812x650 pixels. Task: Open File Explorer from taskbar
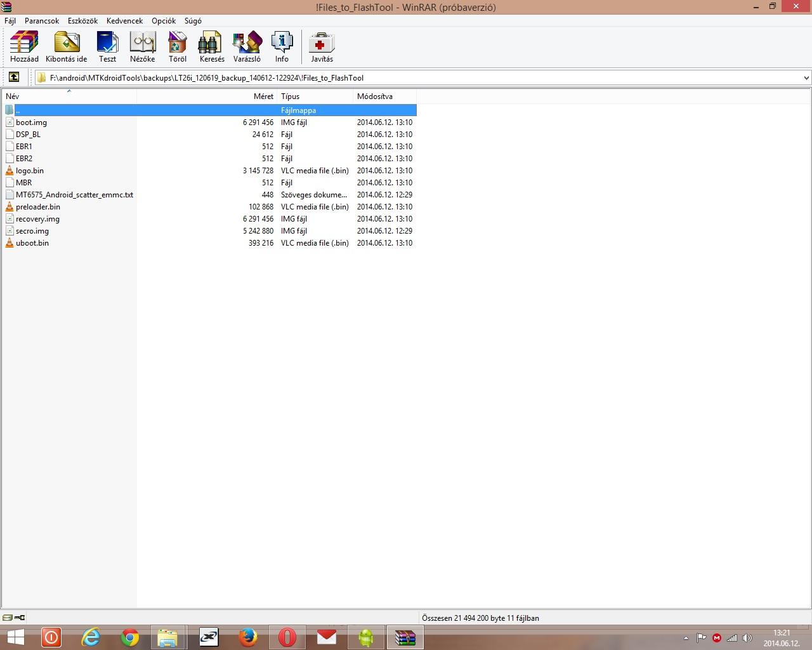point(167,637)
